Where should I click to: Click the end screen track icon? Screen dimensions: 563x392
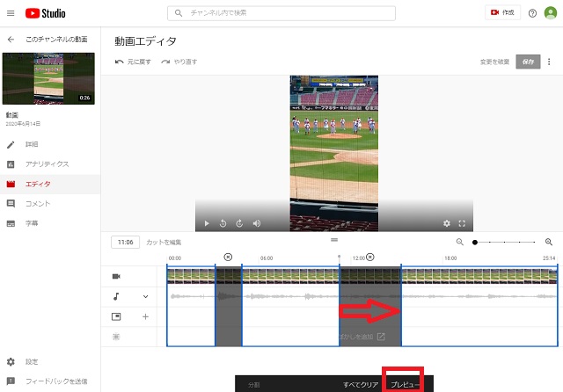(x=116, y=316)
